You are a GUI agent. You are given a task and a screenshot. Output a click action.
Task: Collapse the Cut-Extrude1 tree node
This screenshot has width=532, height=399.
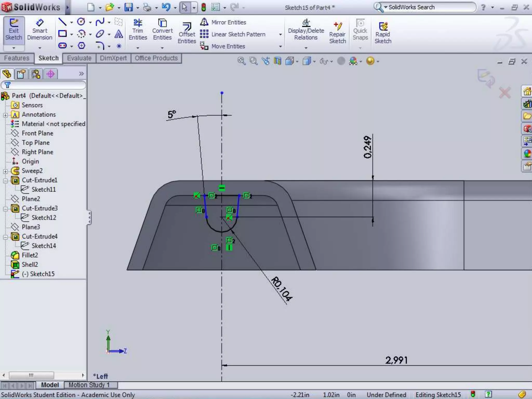[5, 180]
